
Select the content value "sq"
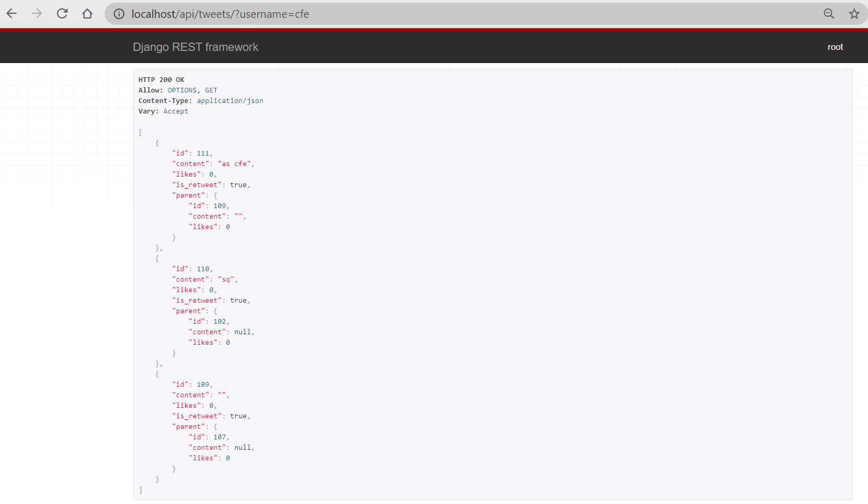[226, 280]
